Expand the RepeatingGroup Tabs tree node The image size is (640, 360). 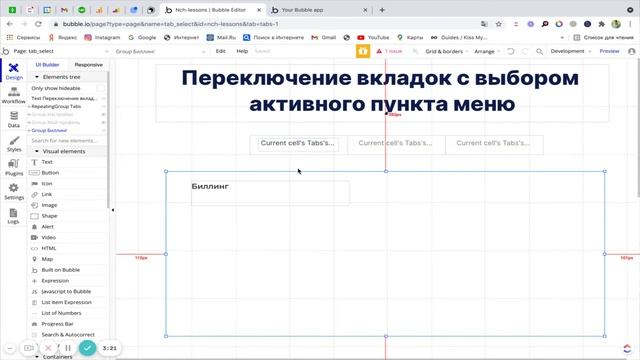tap(29, 107)
